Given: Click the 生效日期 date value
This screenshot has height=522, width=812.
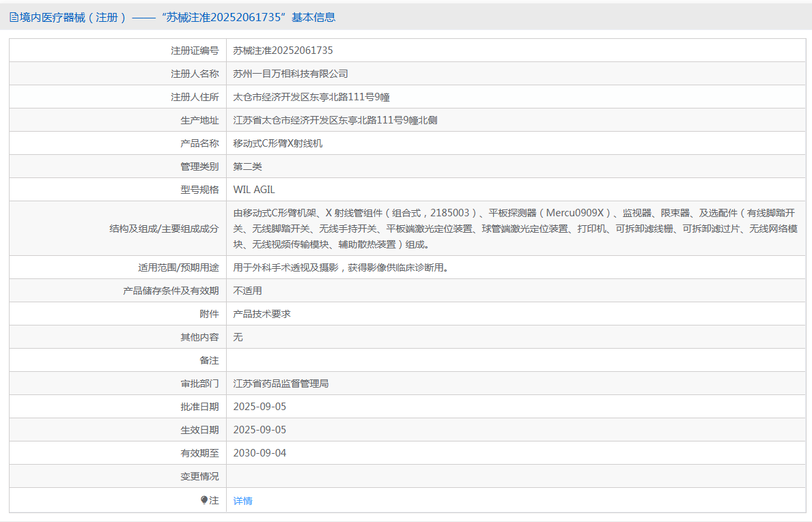Looking at the screenshot, I should point(260,430).
